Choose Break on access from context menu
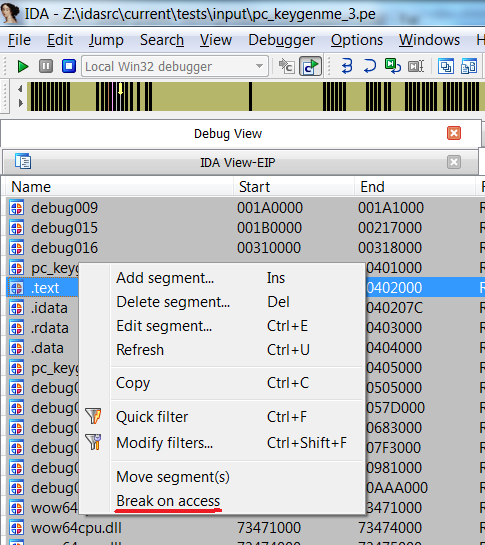This screenshot has height=545, width=485. (168, 501)
